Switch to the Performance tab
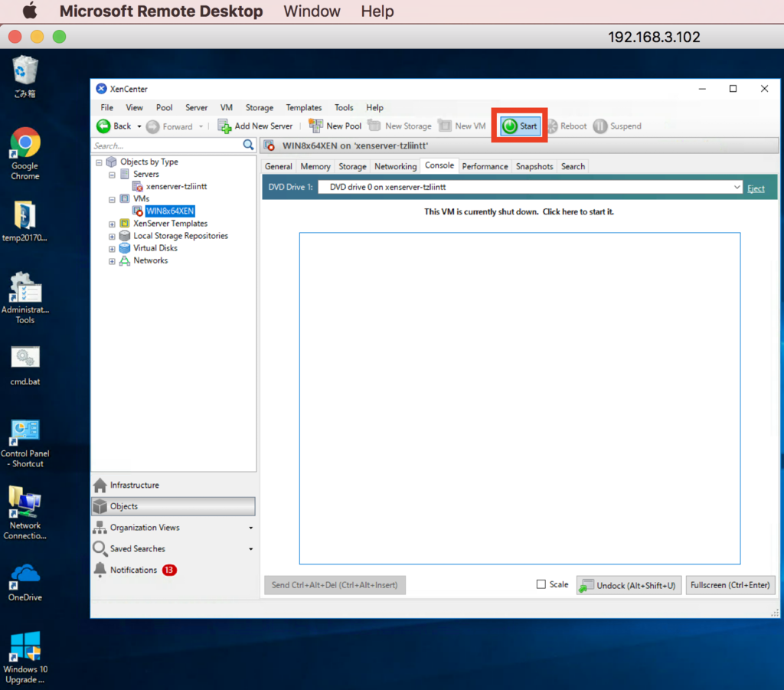Image resolution: width=784 pixels, height=690 pixels. 485,166
